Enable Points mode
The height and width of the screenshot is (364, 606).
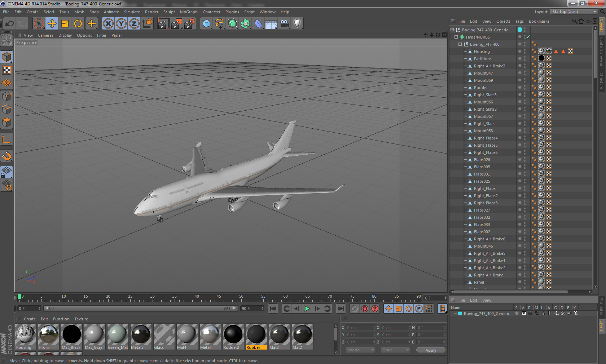click(7, 96)
